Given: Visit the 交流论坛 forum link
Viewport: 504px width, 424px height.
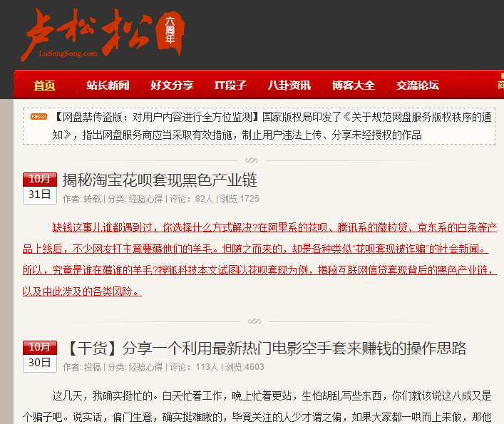Looking at the screenshot, I should 418,86.
